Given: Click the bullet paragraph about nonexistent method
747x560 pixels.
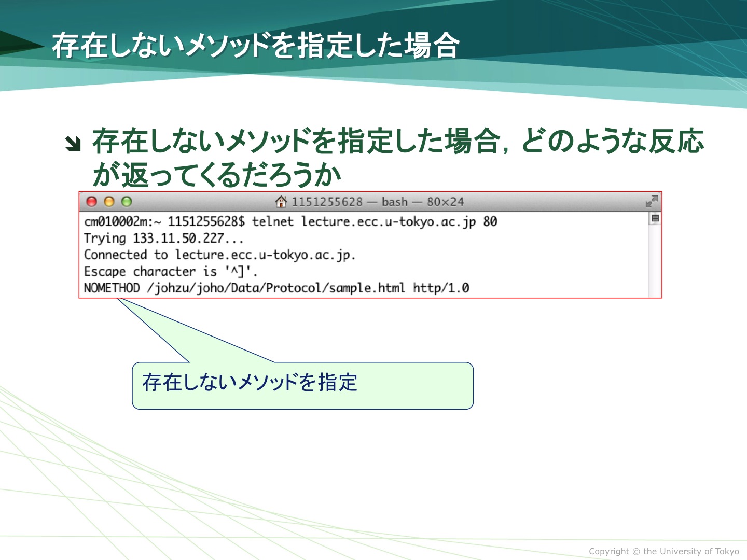Looking at the screenshot, I should coord(398,157).
